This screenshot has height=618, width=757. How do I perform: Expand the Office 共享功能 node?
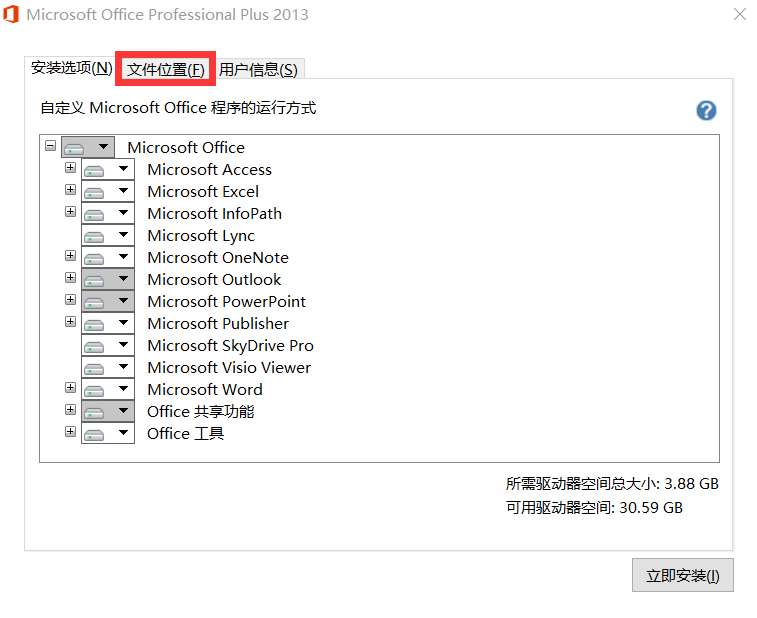coord(70,409)
